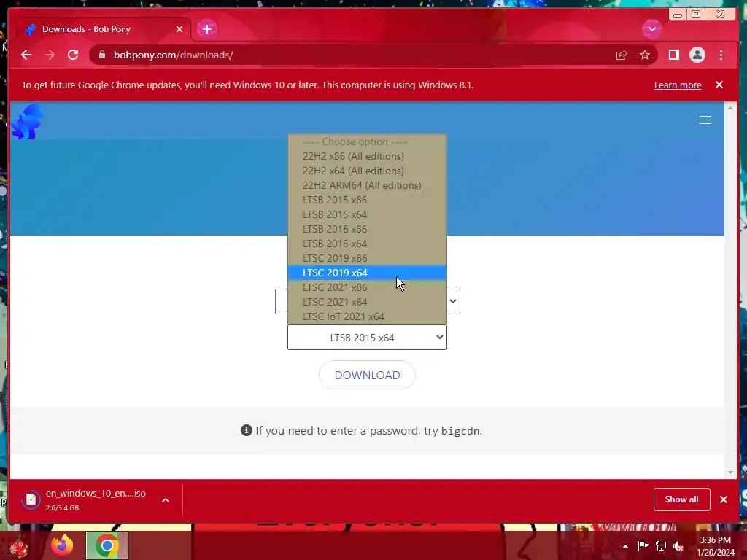The image size is (747, 560).
Task: Select the Choose option placeholder entry
Action: [368, 141]
